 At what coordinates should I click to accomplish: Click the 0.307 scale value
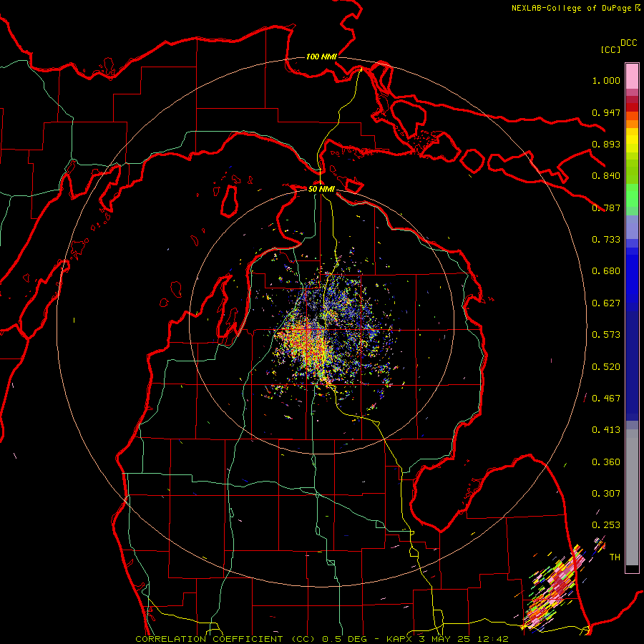point(606,494)
